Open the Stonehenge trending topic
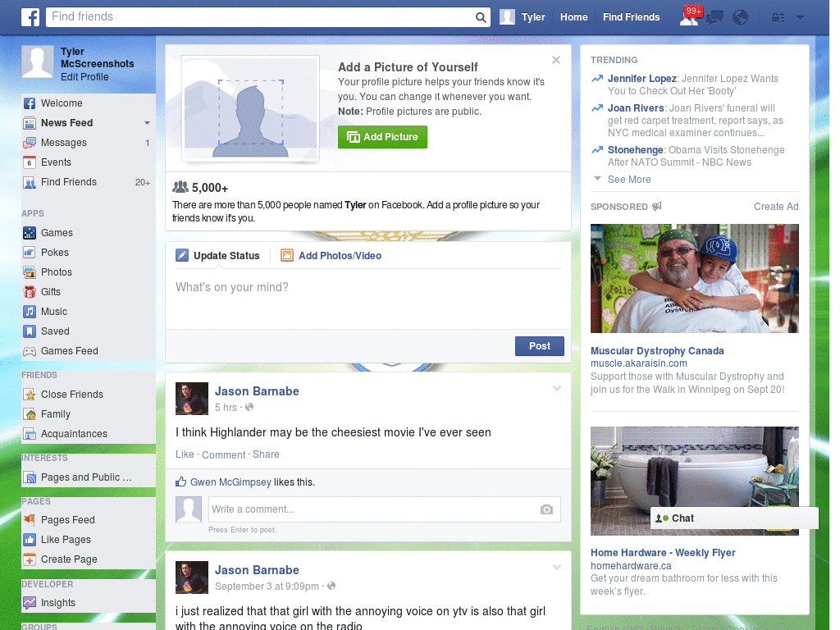840x630 pixels. pyautogui.click(x=636, y=150)
